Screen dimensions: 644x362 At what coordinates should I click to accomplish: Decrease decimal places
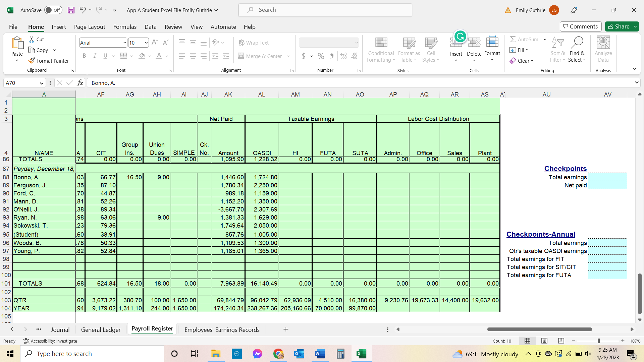click(355, 56)
